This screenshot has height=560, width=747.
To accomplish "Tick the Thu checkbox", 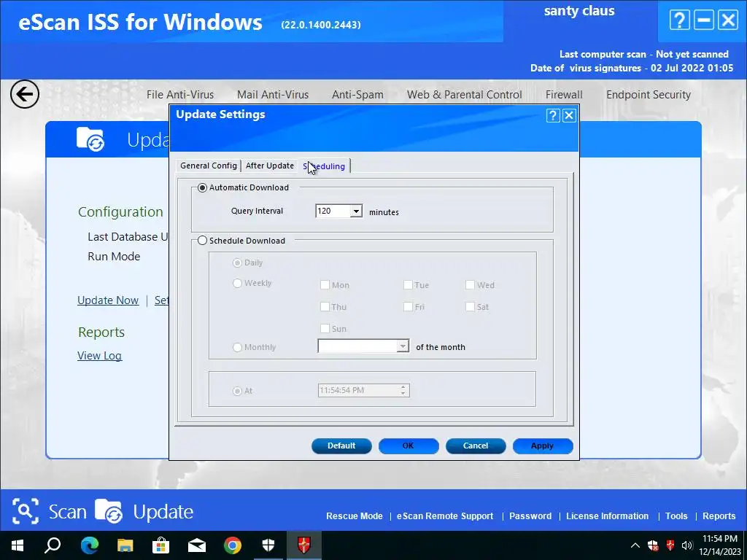I will (x=325, y=307).
